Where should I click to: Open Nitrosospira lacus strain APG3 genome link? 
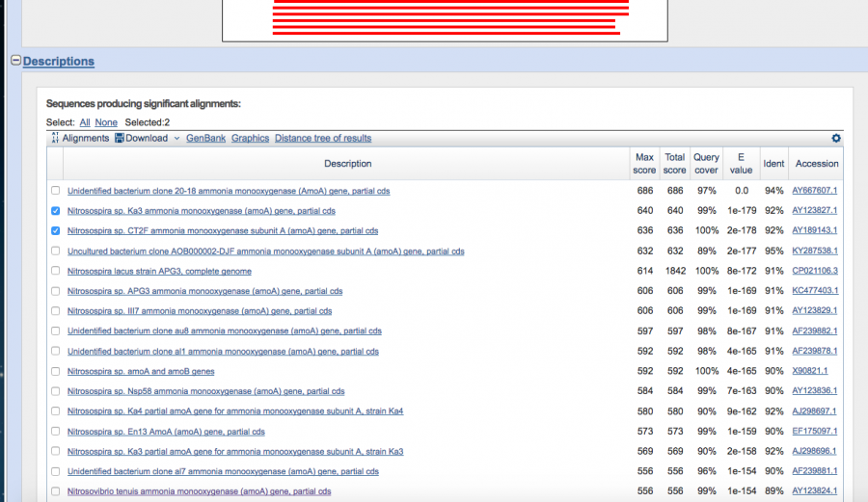pos(159,271)
